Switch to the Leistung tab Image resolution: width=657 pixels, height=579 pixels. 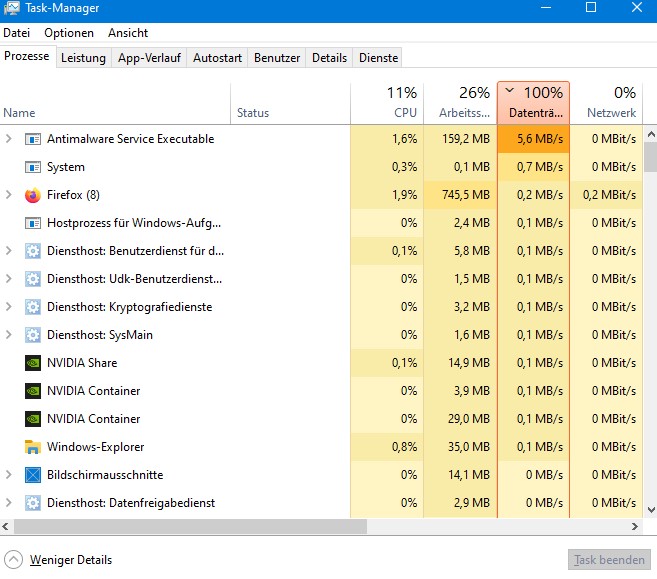(x=83, y=58)
